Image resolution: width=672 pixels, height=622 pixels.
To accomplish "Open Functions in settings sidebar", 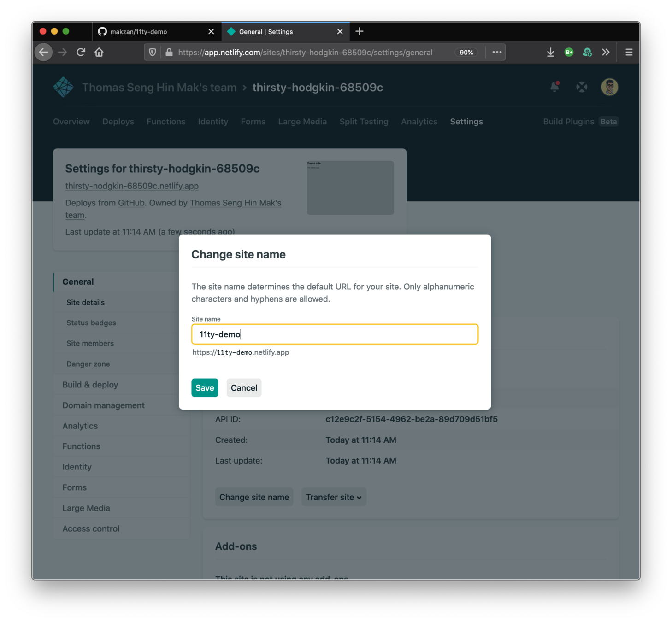I will pos(81,446).
